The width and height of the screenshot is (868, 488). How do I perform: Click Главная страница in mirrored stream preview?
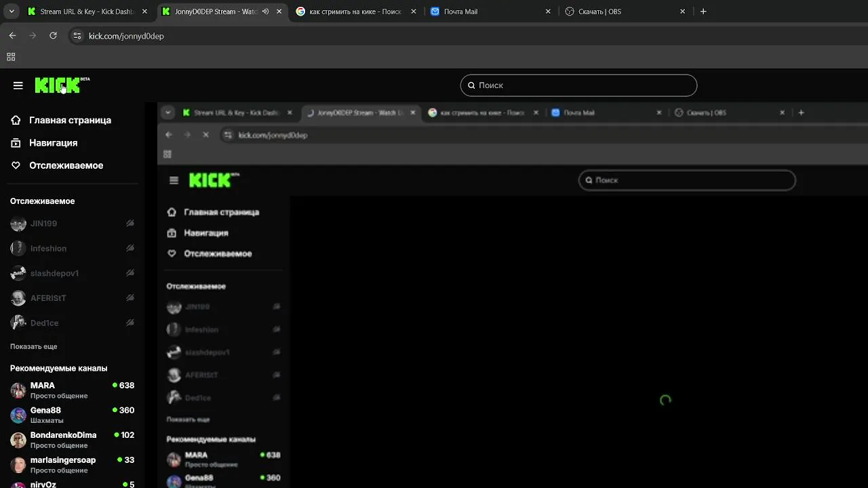213,212
